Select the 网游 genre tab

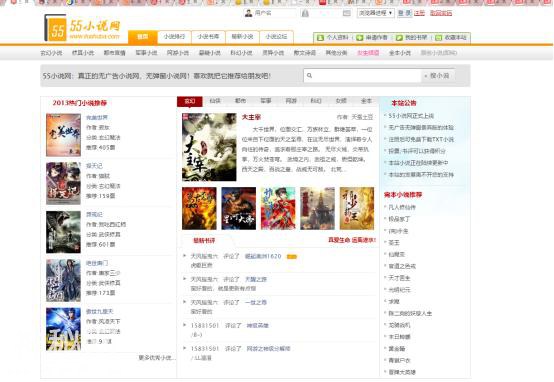click(291, 101)
